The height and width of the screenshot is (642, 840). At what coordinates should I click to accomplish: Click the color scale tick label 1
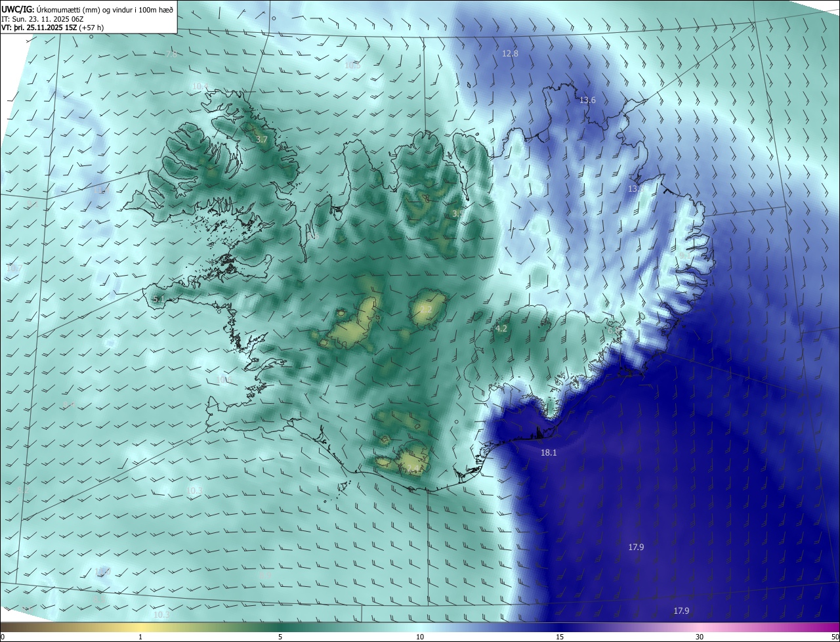(x=140, y=637)
